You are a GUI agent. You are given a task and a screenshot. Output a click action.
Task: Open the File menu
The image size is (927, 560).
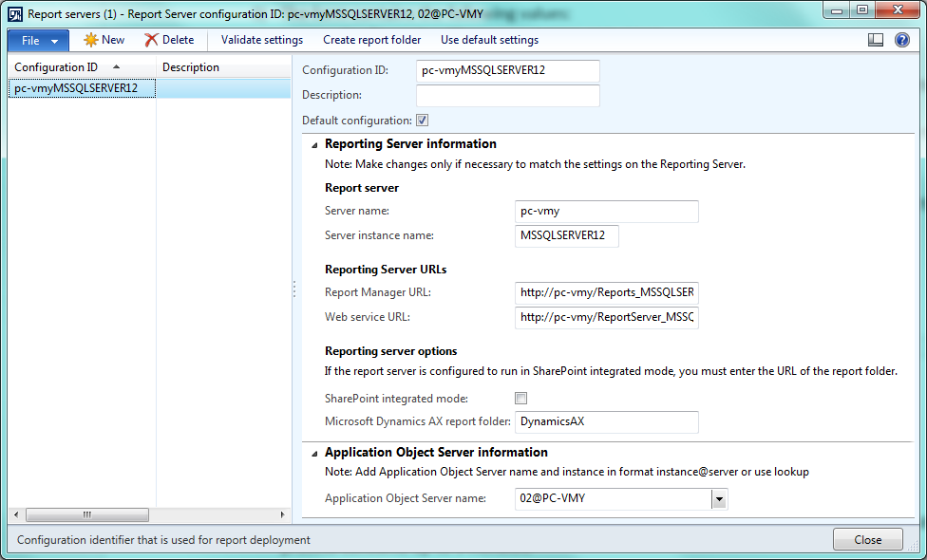click(38, 40)
